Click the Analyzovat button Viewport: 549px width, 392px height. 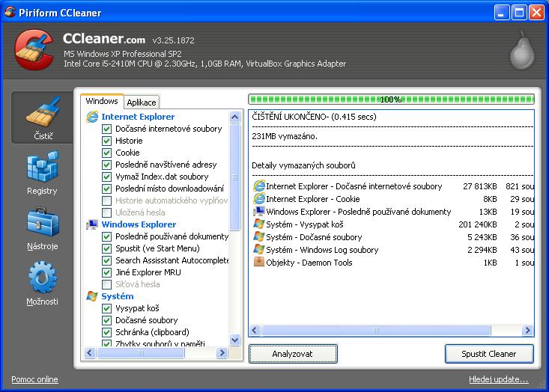(x=293, y=354)
